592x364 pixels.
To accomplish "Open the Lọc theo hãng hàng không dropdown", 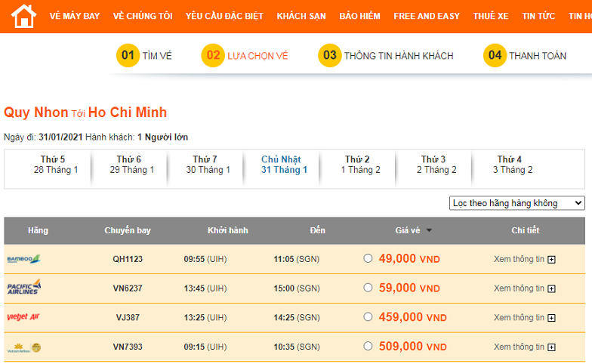I will tap(516, 203).
